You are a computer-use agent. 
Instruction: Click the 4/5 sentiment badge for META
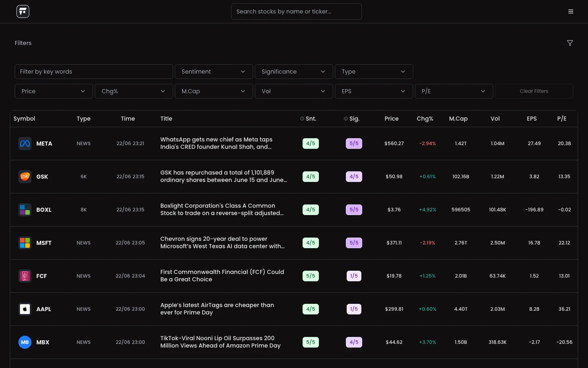coord(311,144)
